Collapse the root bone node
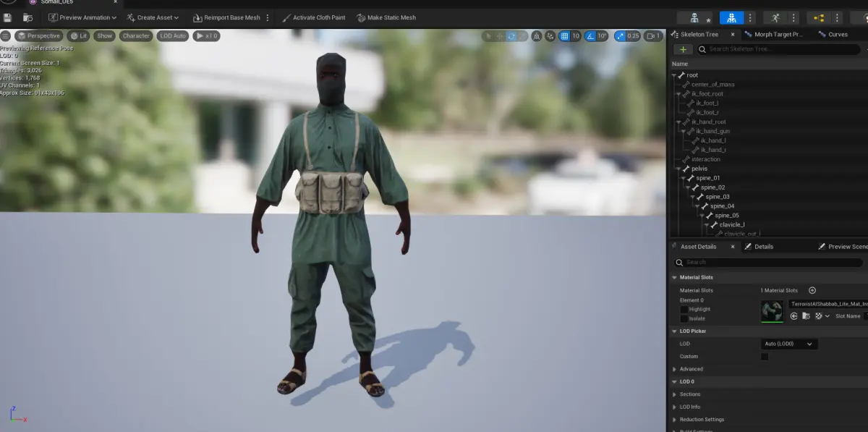 pos(674,75)
